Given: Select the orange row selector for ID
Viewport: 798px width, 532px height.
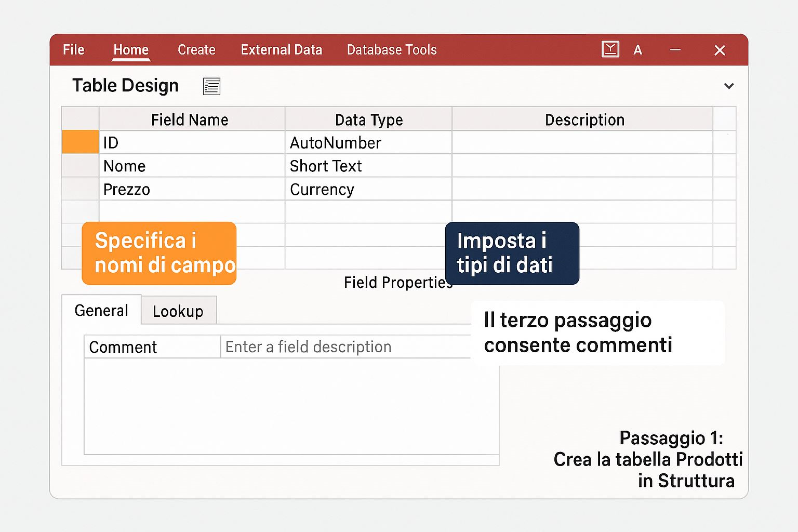Looking at the screenshot, I should pos(80,142).
